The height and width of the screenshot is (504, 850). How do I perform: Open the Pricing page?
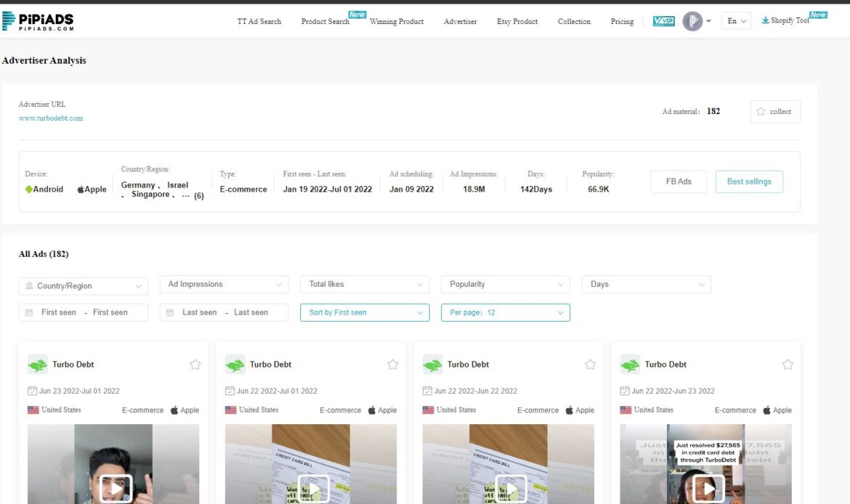(622, 22)
